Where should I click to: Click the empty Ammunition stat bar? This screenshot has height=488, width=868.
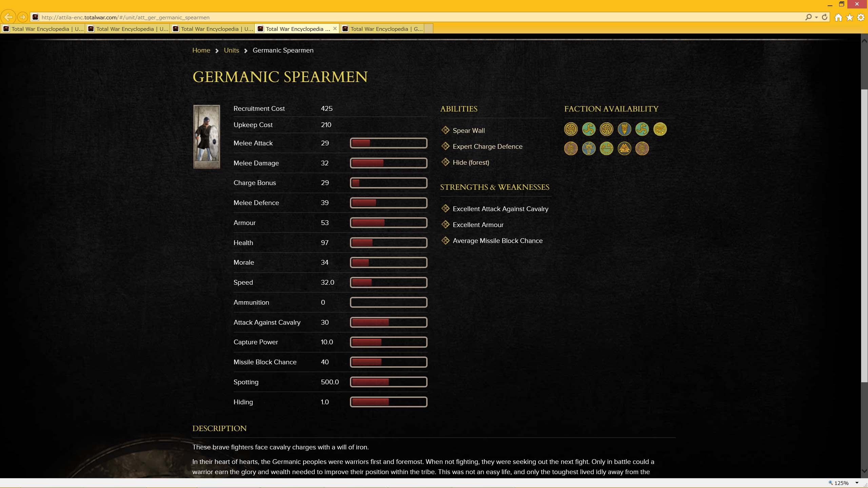tap(388, 302)
